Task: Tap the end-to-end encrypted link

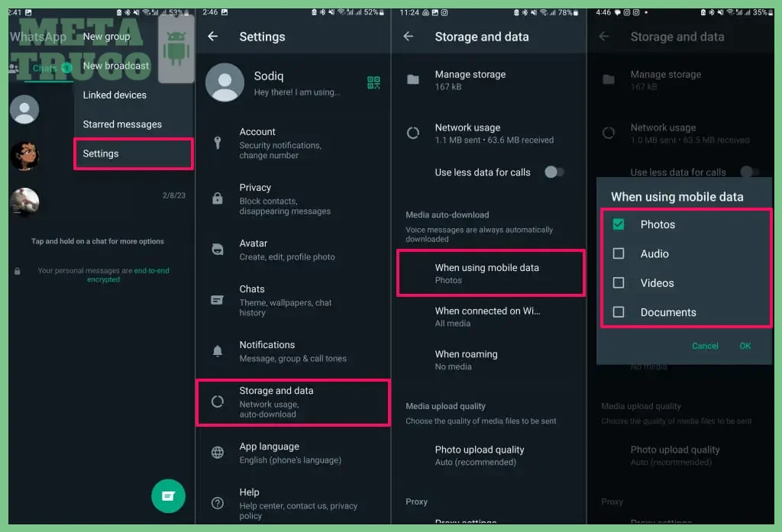Action: [x=128, y=275]
